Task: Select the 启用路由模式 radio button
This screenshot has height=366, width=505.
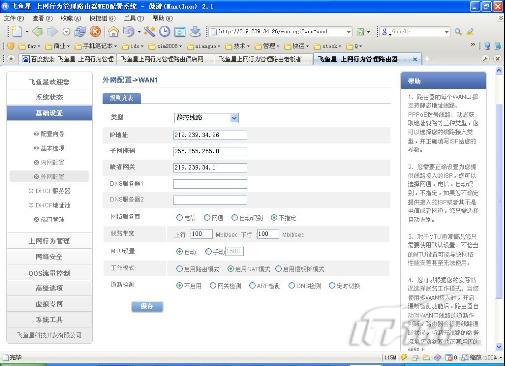Action: [x=180, y=269]
